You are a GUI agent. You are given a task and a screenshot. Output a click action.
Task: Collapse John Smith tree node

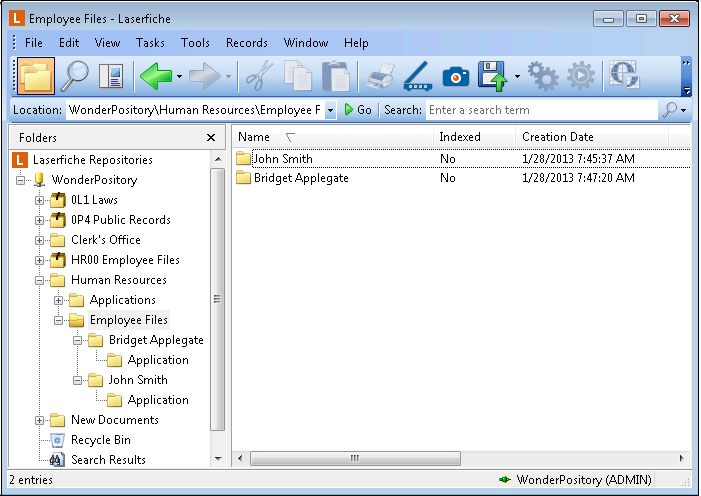(77, 381)
